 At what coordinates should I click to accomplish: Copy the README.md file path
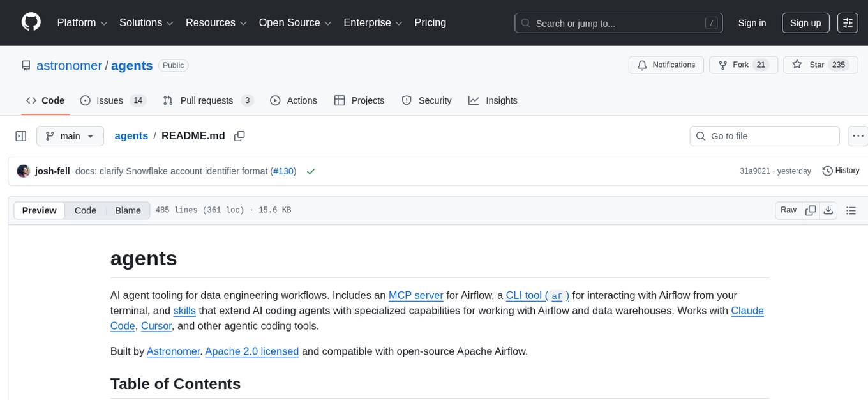(239, 136)
